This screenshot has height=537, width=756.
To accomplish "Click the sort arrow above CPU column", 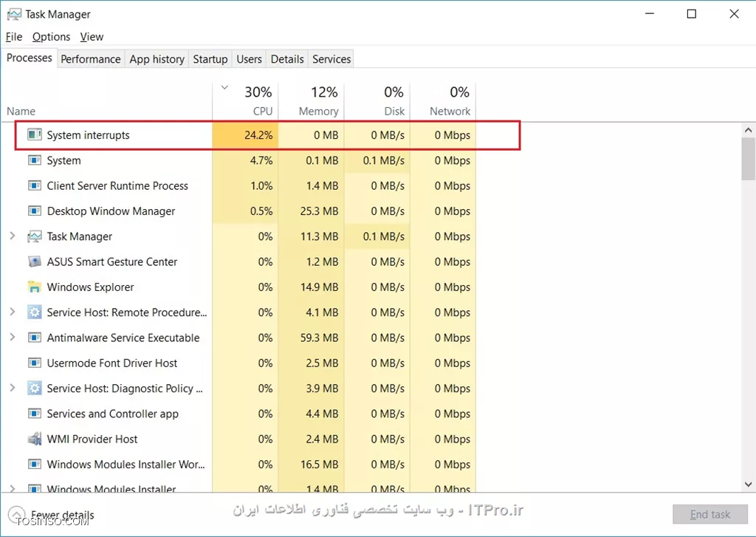I will coord(224,88).
